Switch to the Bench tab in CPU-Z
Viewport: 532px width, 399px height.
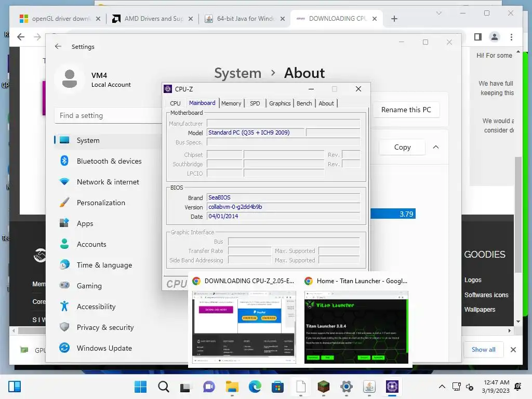click(304, 103)
